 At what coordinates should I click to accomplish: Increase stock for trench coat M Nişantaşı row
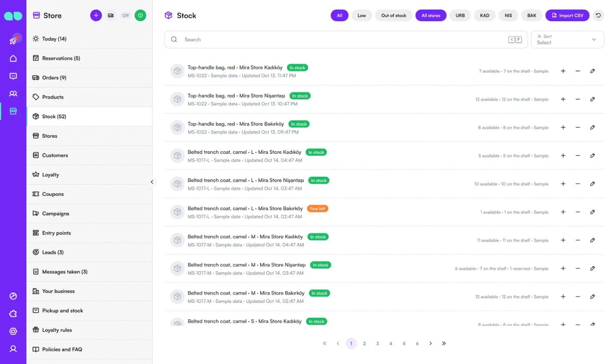(x=563, y=268)
